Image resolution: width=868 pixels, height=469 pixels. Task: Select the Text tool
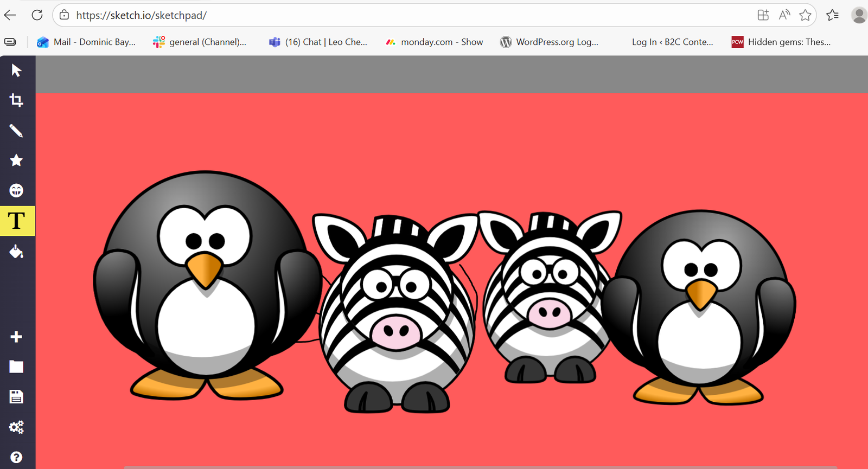(17, 221)
